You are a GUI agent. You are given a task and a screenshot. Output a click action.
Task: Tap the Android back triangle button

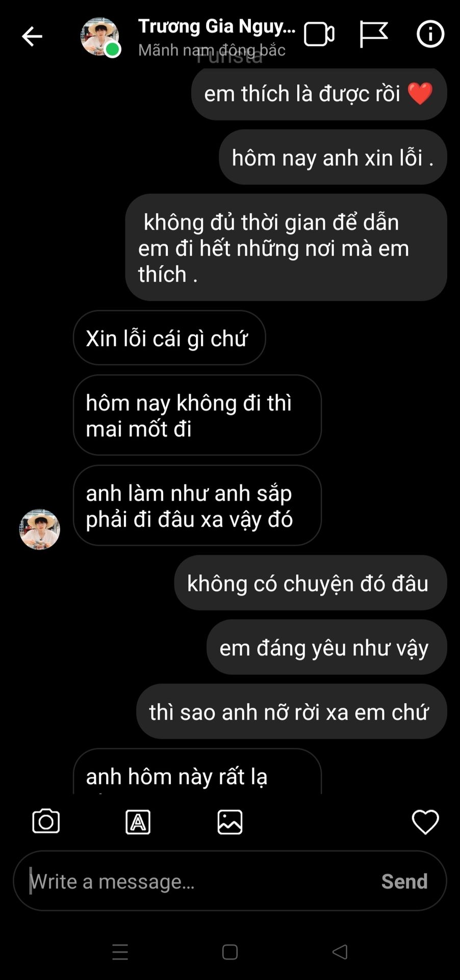340,952
